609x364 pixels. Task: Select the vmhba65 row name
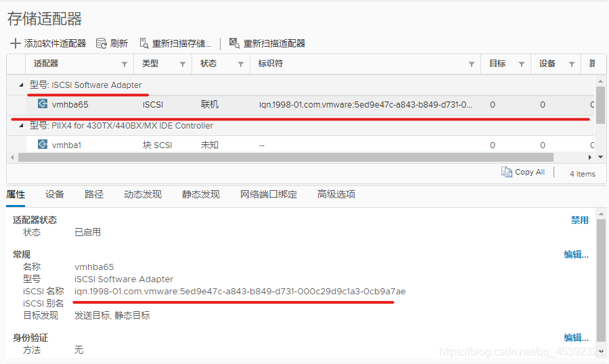pos(70,105)
